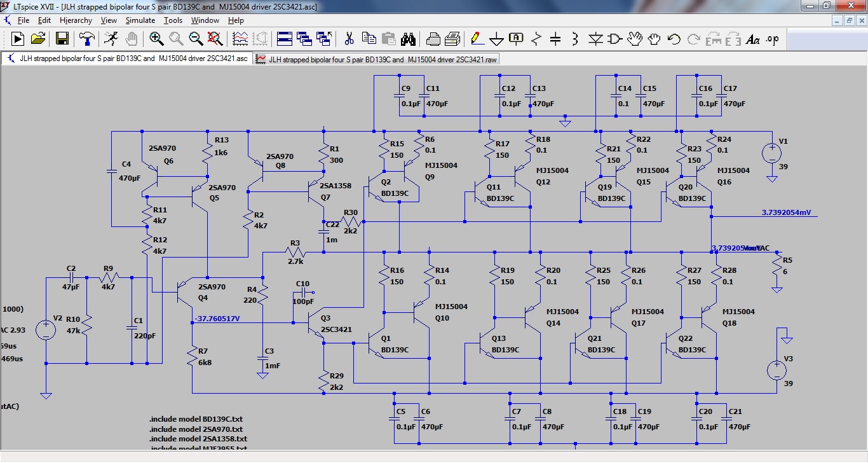Screen dimensions: 868x463
Task: Click the Q18 MJ15004 transistor label
Action: [x=739, y=317]
